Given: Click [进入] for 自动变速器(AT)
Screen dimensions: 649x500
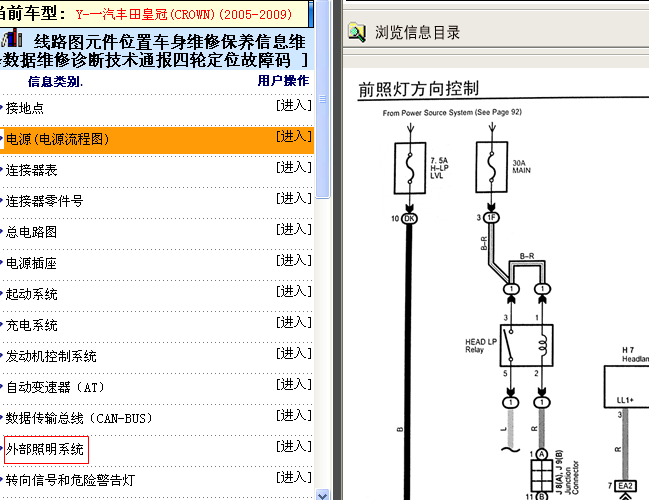Looking at the screenshot, I should [294, 385].
